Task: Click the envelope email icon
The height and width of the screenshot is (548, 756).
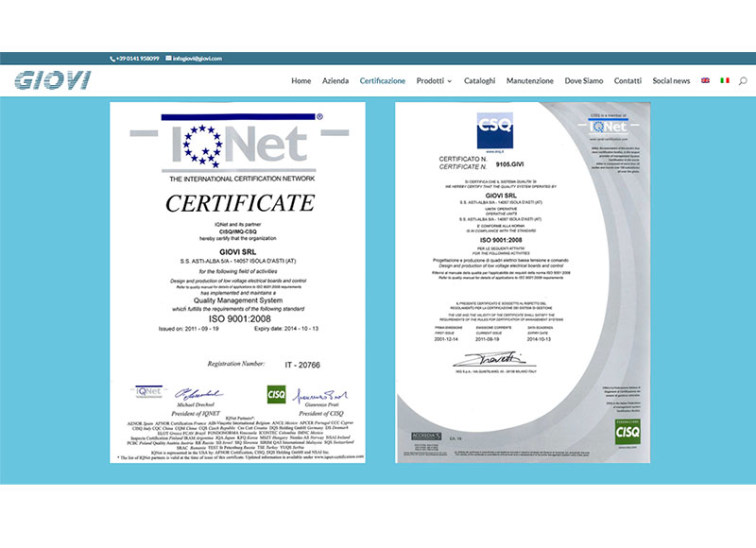Action: pos(168,59)
